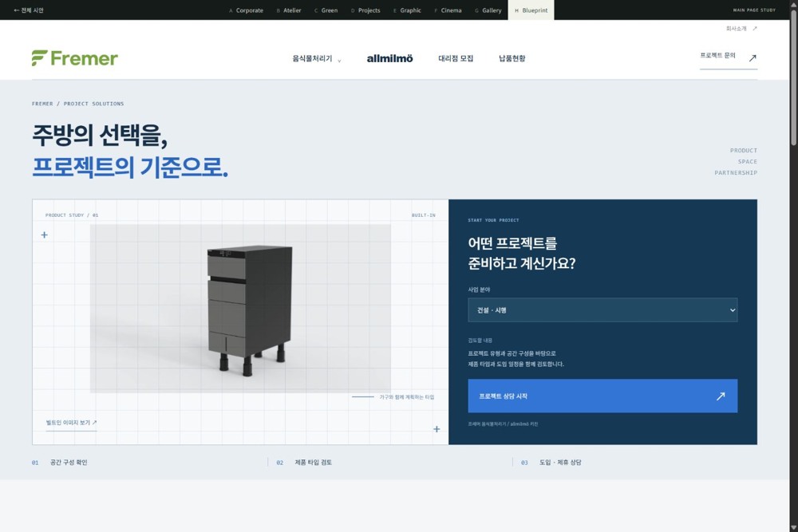Screen dimensions: 798x532
Task: Switch to the Corporate tab
Action: [247, 10]
